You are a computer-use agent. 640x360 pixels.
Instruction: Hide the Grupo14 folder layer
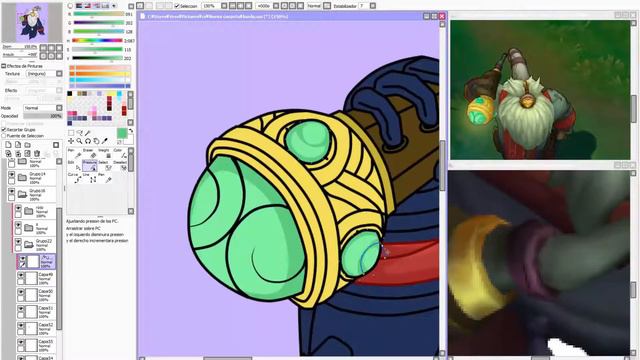(11, 175)
